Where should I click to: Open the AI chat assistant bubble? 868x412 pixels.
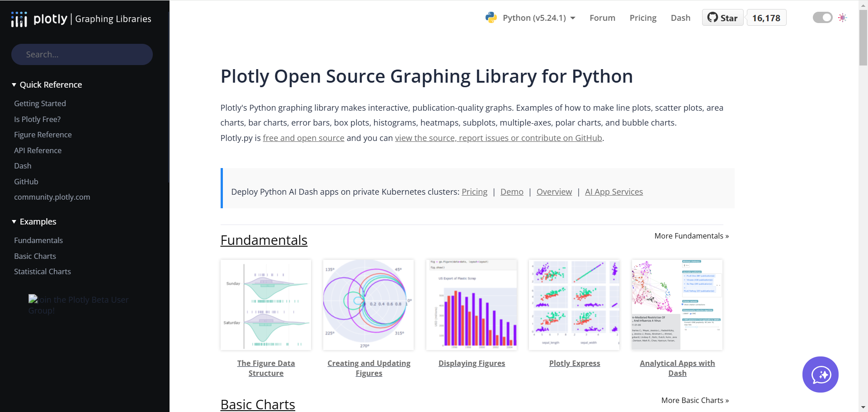pyautogui.click(x=821, y=375)
